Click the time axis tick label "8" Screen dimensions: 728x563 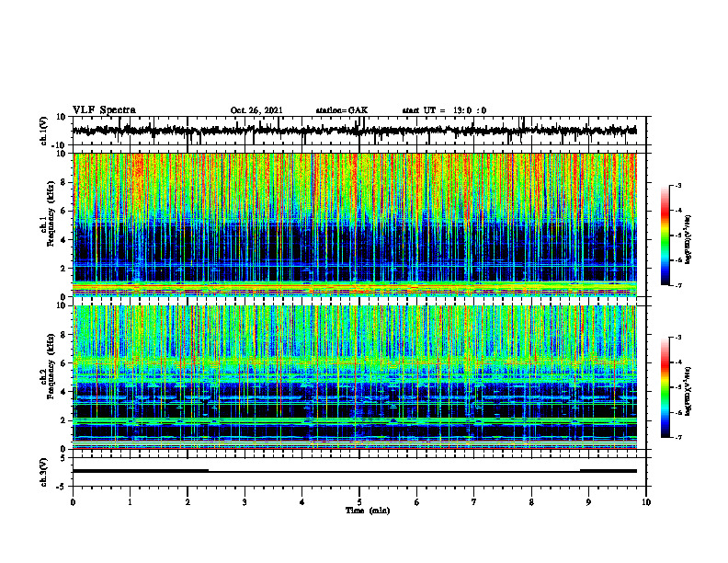(x=531, y=502)
